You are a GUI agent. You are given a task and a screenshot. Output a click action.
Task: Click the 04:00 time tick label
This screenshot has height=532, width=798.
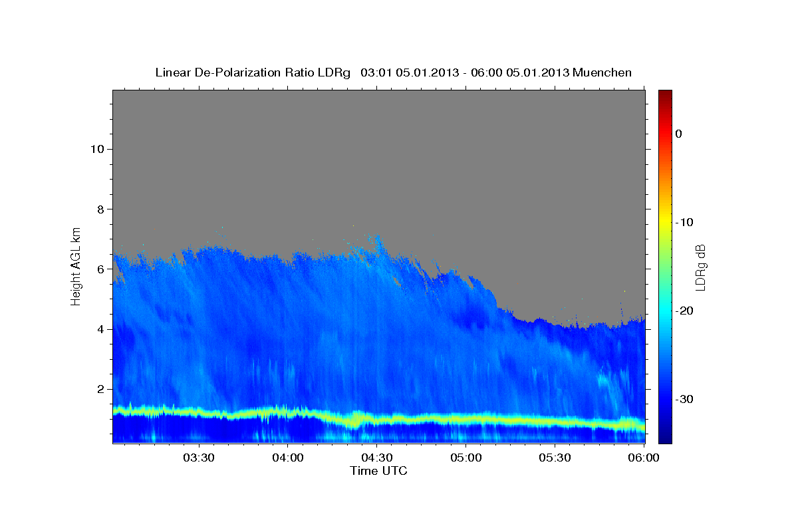pos(287,458)
